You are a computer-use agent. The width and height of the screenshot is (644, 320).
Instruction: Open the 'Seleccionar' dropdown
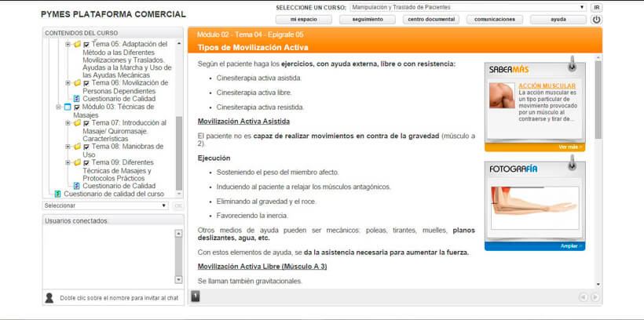(105, 205)
